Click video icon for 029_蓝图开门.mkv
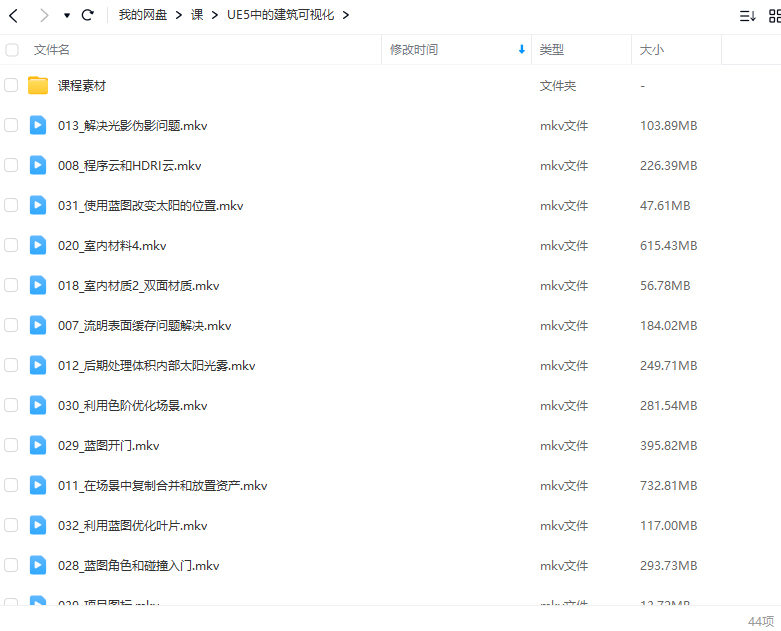Screen dimensions: 781x631 [x=38, y=446]
